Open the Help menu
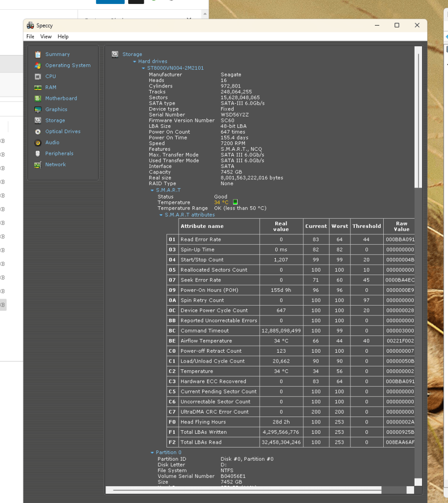The height and width of the screenshot is (503, 448). tap(63, 36)
